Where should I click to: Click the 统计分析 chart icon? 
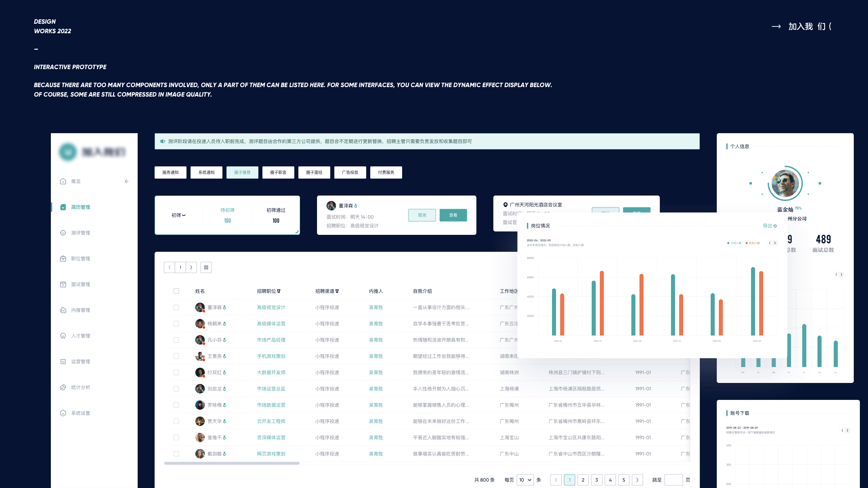[63, 387]
